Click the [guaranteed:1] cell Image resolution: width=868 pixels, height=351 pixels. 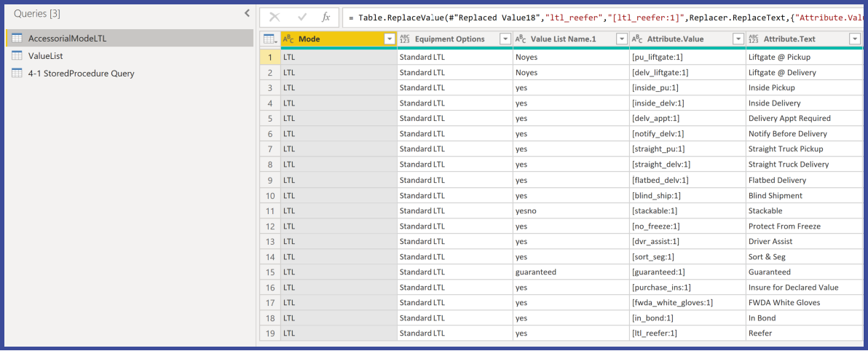[x=687, y=272]
